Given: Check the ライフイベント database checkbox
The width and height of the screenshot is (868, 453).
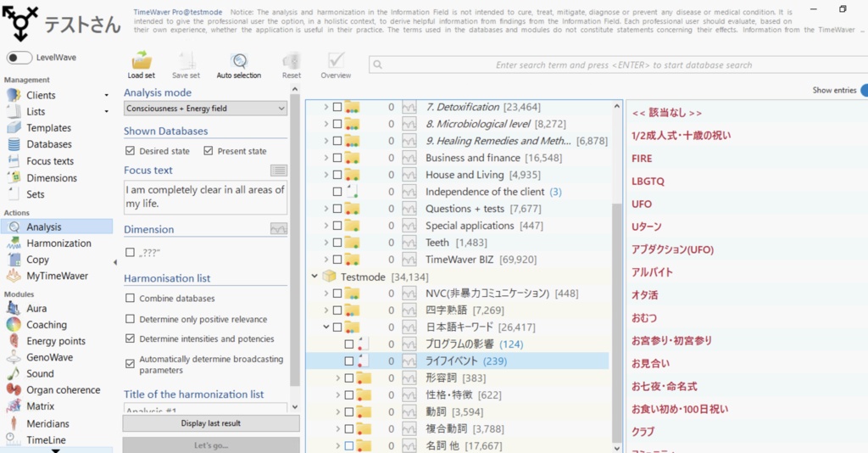Looking at the screenshot, I should pyautogui.click(x=348, y=361).
